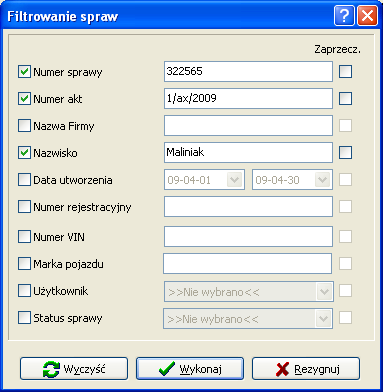Click the Numer VIN negation checkbox
The image size is (383, 392).
[x=345, y=236]
